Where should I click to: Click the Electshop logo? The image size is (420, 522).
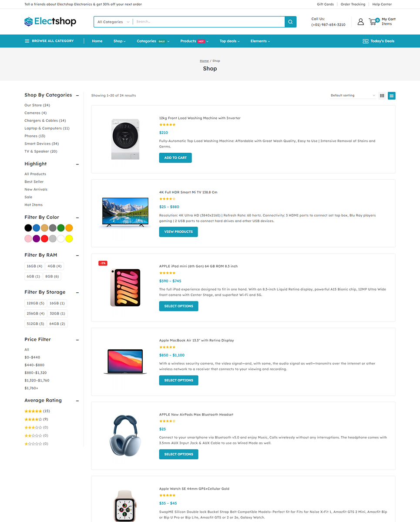tap(50, 21)
